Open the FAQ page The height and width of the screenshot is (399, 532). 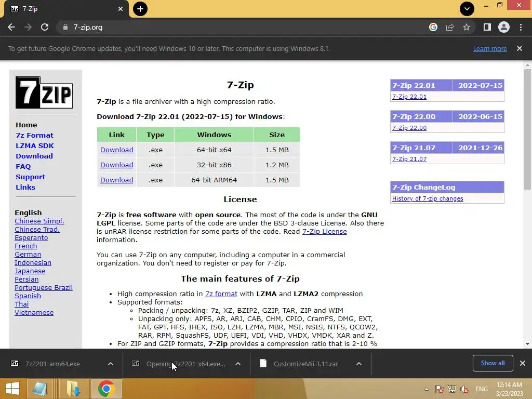click(23, 167)
